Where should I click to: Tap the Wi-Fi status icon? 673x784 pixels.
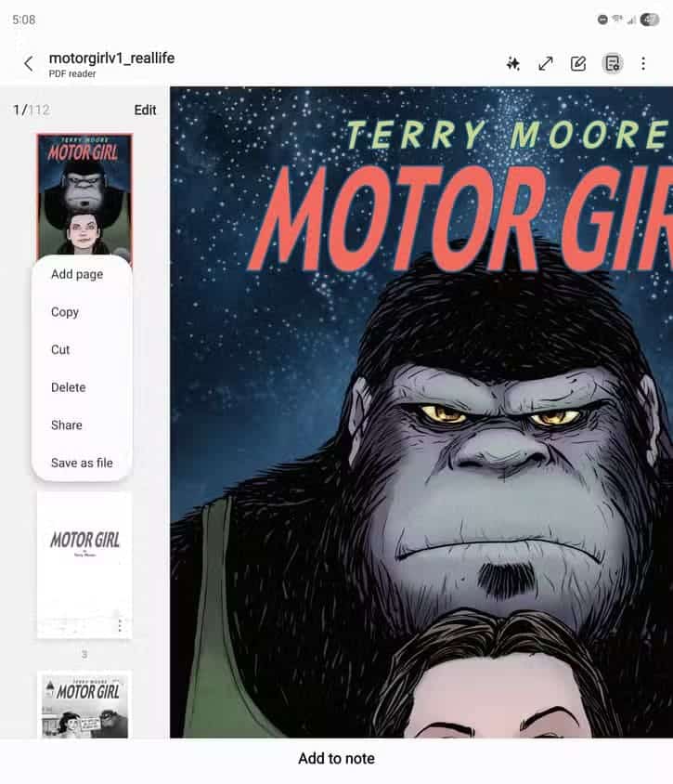click(617, 20)
